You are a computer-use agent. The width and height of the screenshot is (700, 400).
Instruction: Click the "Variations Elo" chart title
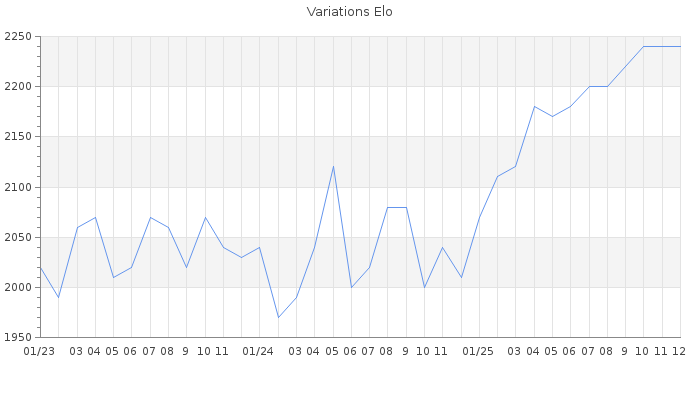[349, 12]
